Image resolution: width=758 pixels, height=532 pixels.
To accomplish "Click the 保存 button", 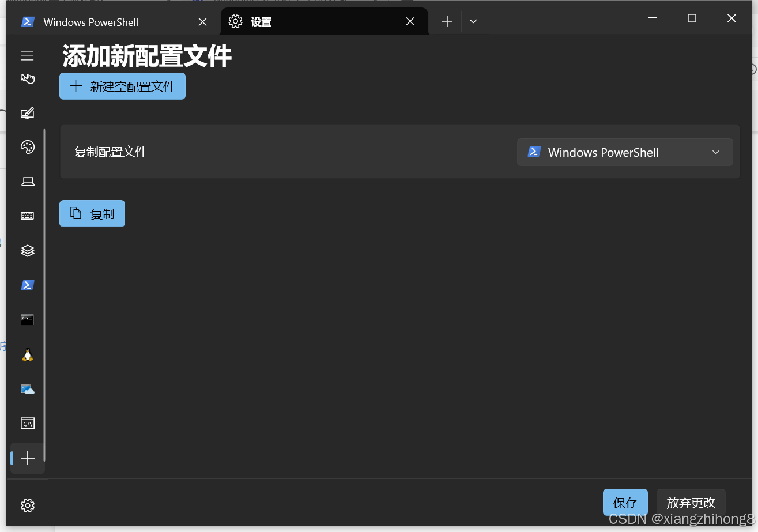I will click(x=625, y=502).
